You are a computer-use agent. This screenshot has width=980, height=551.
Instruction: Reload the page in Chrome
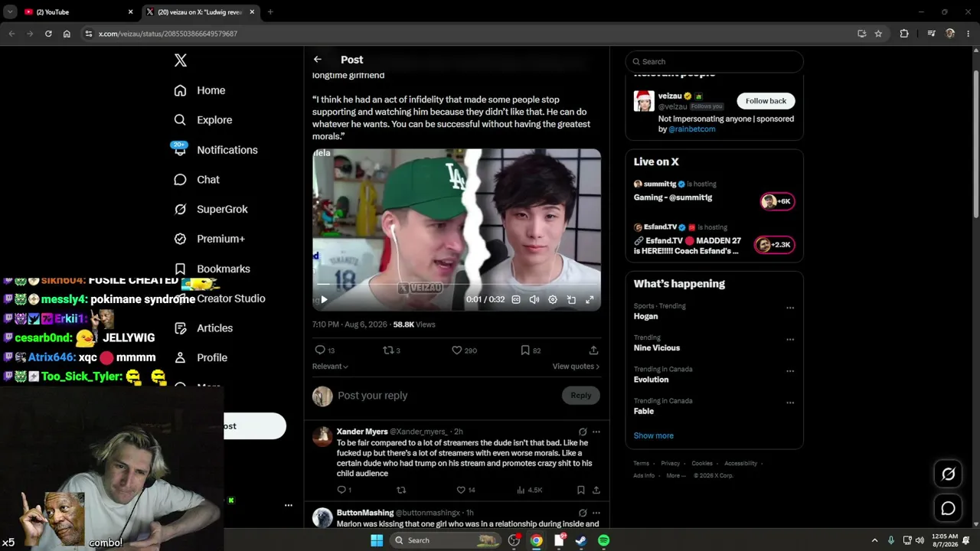[48, 34]
